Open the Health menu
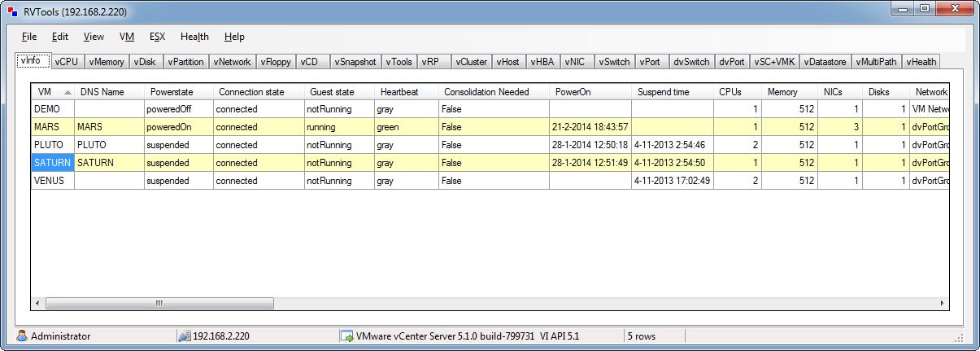This screenshot has height=351, width=980. [x=194, y=37]
